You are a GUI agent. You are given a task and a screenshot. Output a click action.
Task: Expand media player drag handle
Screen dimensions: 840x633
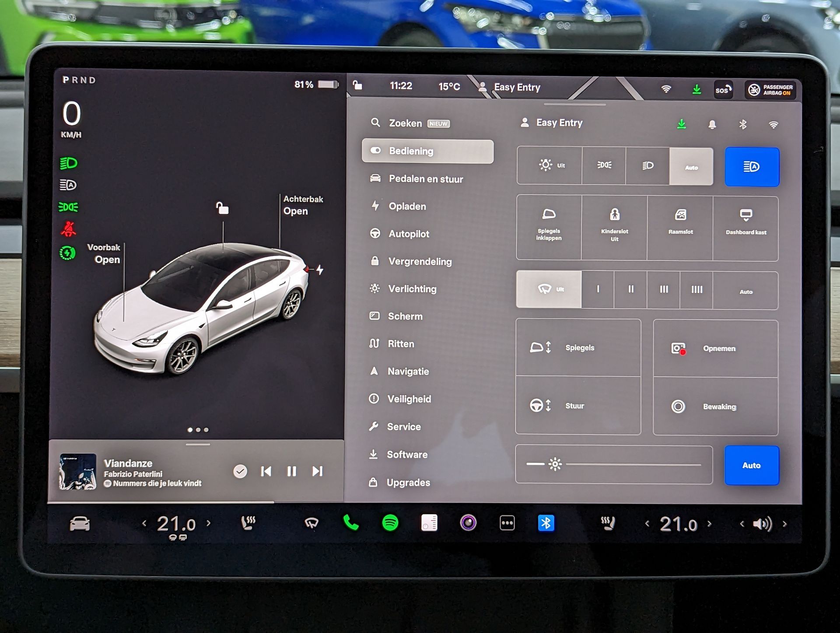198,444
